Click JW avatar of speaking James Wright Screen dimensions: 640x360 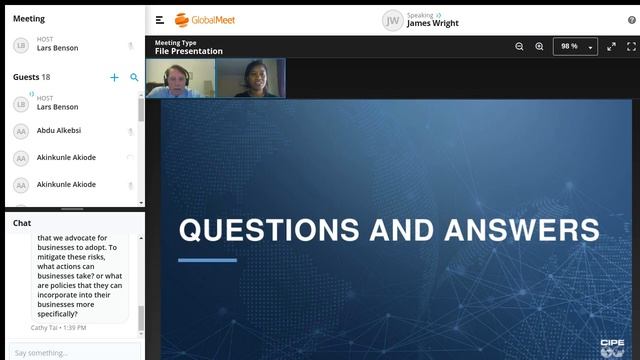click(392, 20)
